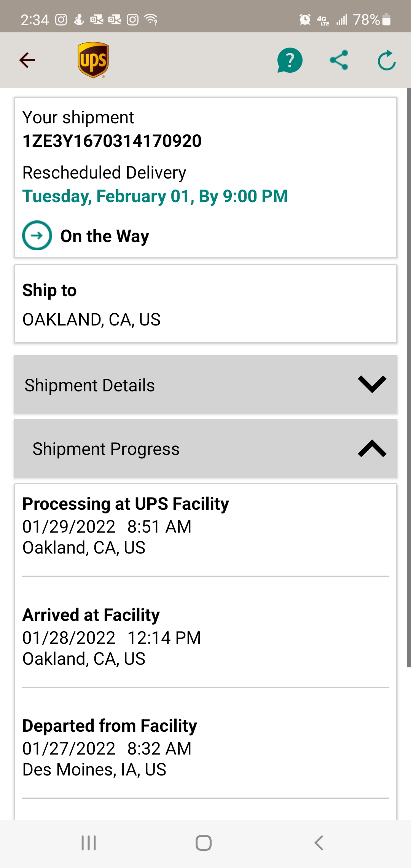Tap the Shipment Progress up chevron

click(x=372, y=448)
